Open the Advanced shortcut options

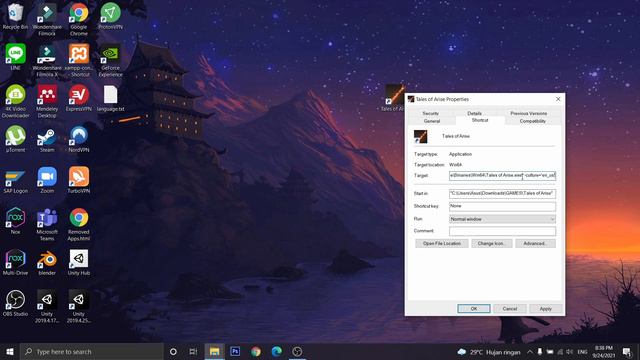point(535,244)
